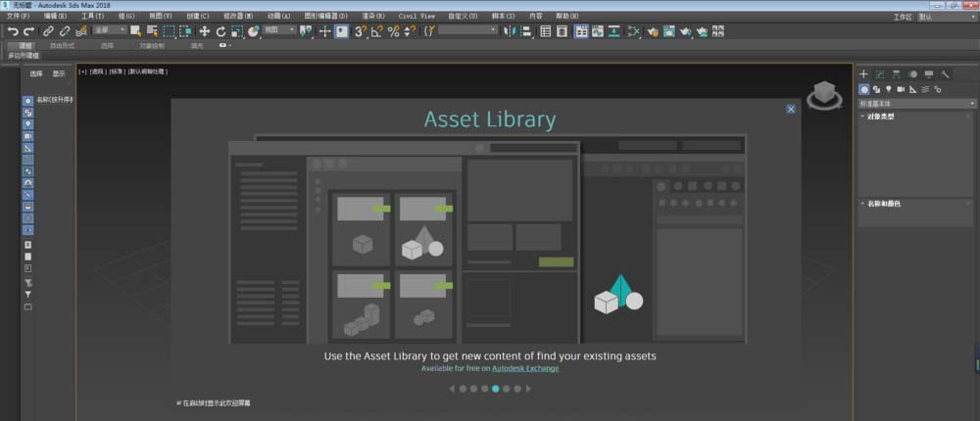Click the Select and Manipulate crosshair icon

coord(325,31)
